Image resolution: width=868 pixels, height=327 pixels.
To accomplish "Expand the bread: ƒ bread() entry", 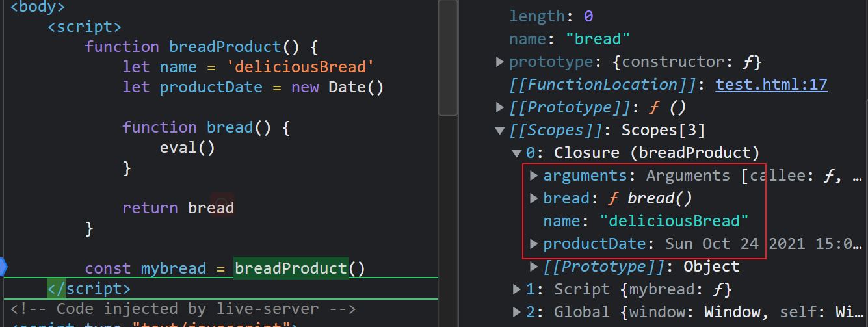I will 534,198.
